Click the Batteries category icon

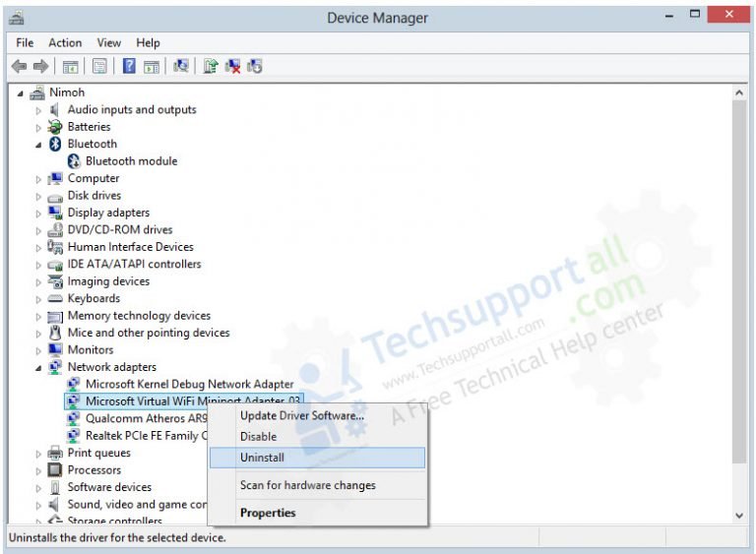click(55, 127)
